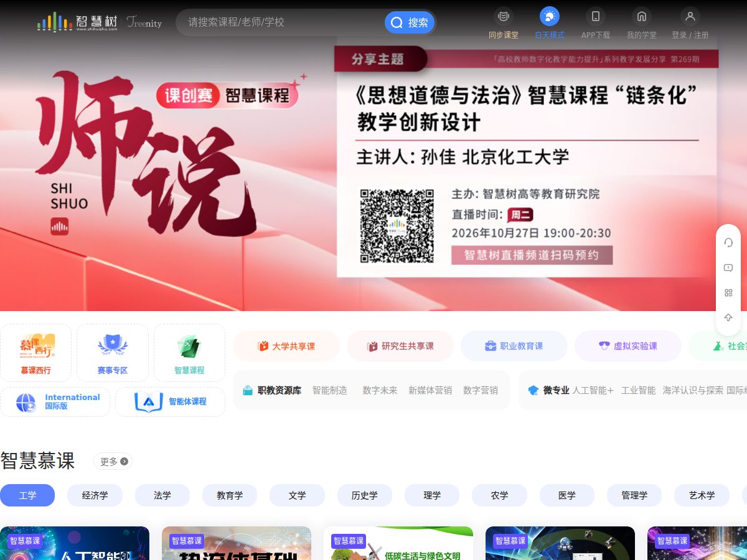Open 智慧课程 tile
This screenshot has width=747, height=560.
[x=189, y=353]
